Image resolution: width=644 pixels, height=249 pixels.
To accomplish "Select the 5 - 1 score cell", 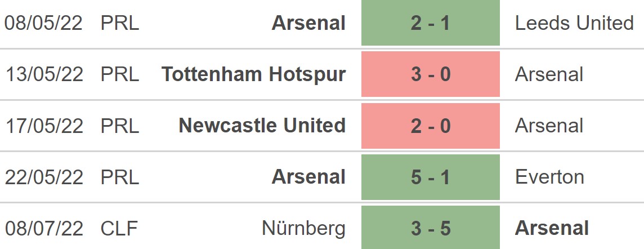I will click(430, 177).
